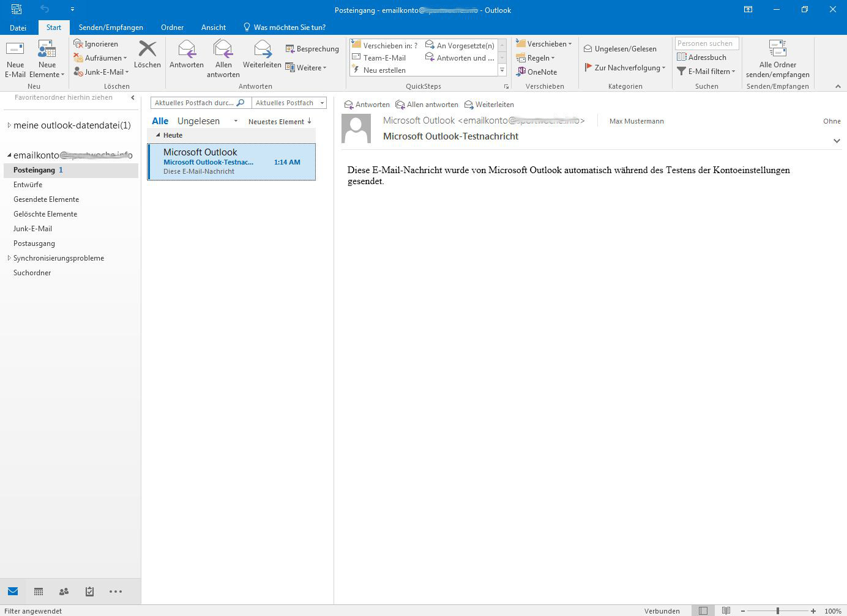Open the E-Mail filtern dropdown
Viewport: 847px width, 616px height.
pos(706,72)
